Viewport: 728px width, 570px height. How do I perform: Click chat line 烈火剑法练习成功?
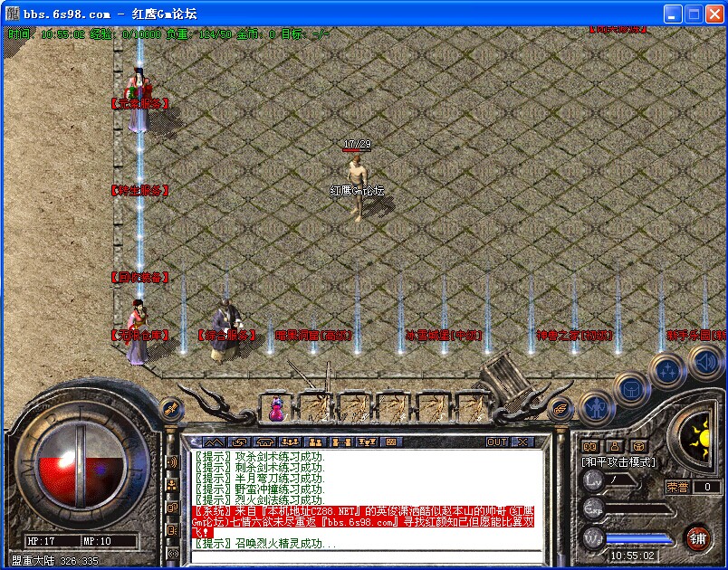click(x=260, y=500)
